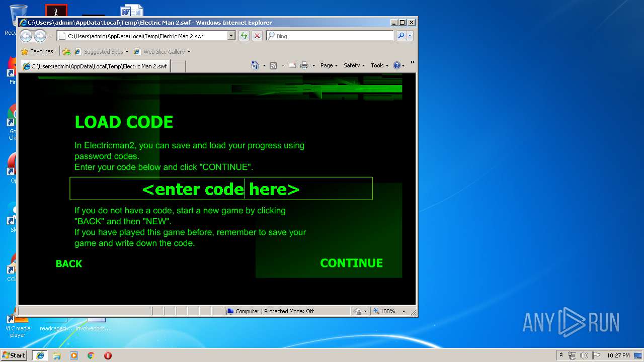Click the Print icon

304,65
